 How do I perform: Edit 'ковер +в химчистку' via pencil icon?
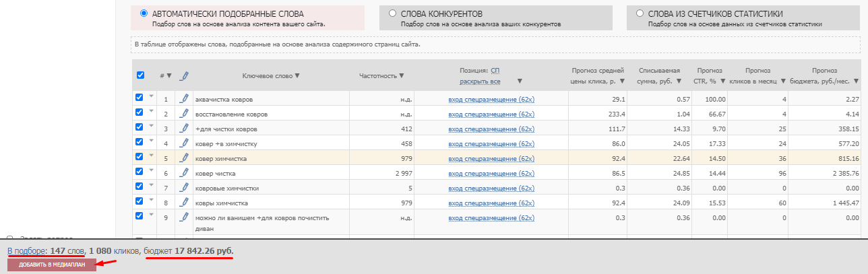[x=184, y=143]
